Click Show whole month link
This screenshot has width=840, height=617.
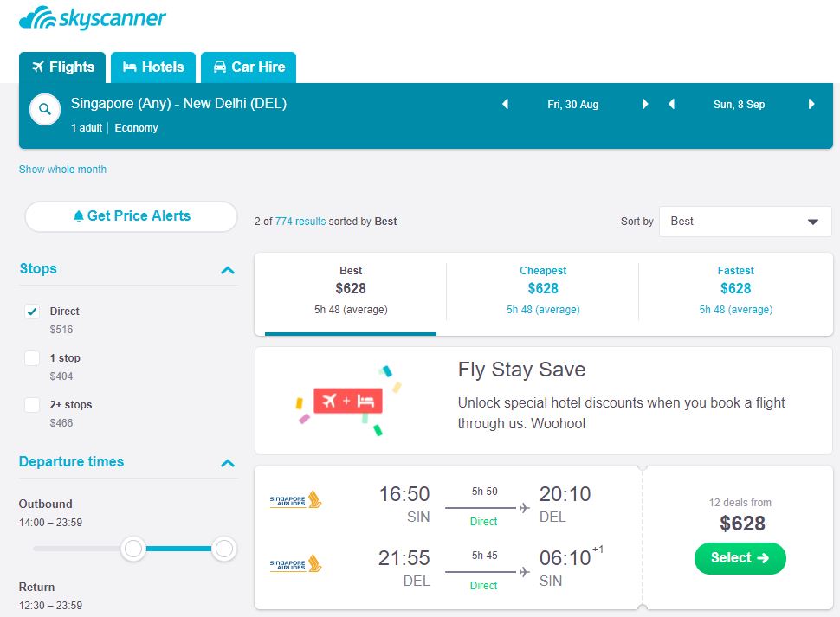pos(62,170)
